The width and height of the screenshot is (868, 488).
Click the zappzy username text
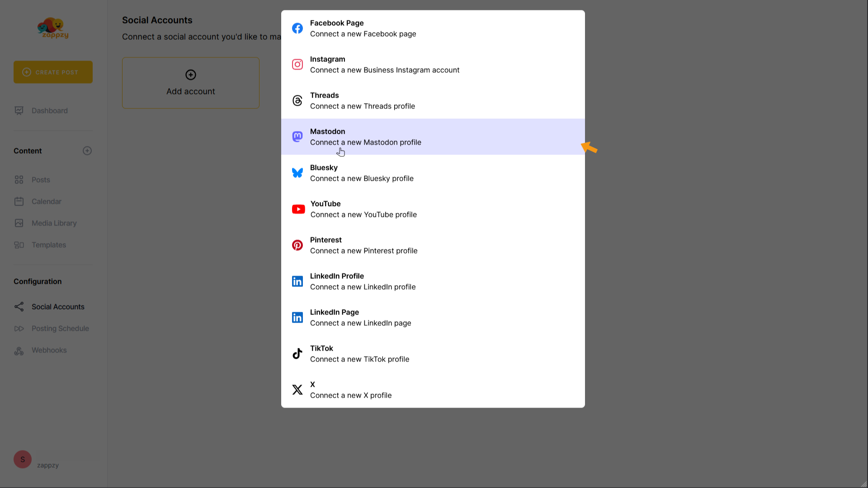(48, 465)
